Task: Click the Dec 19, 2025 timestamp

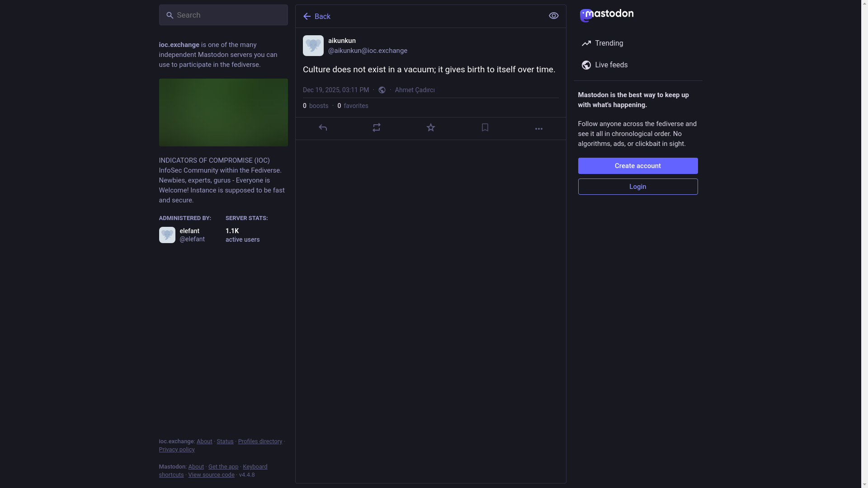Action: pyautogui.click(x=336, y=90)
